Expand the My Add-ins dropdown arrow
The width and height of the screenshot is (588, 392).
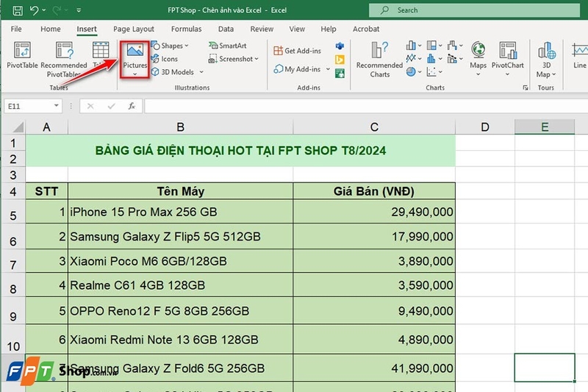pos(328,69)
